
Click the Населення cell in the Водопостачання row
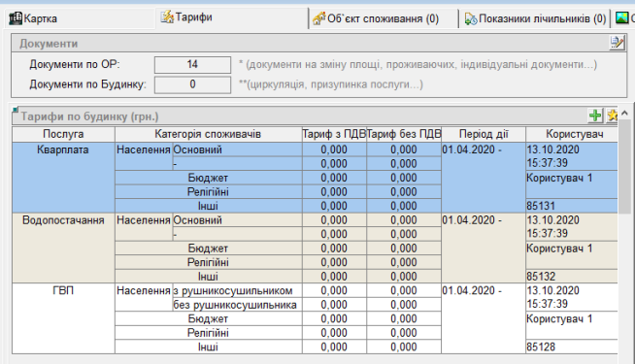pyautogui.click(x=144, y=227)
